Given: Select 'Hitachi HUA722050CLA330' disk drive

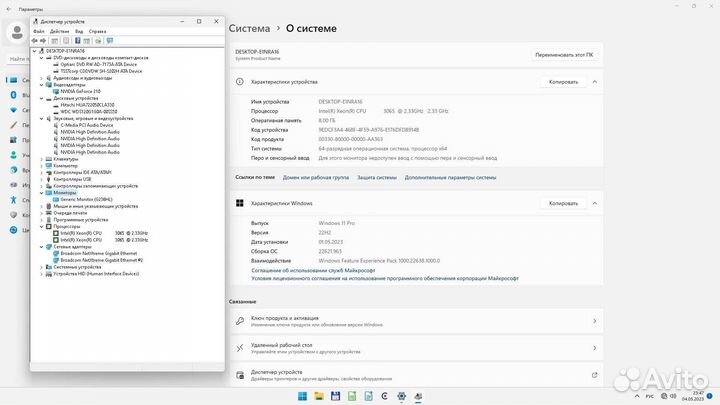Looking at the screenshot, I should click(87, 105).
